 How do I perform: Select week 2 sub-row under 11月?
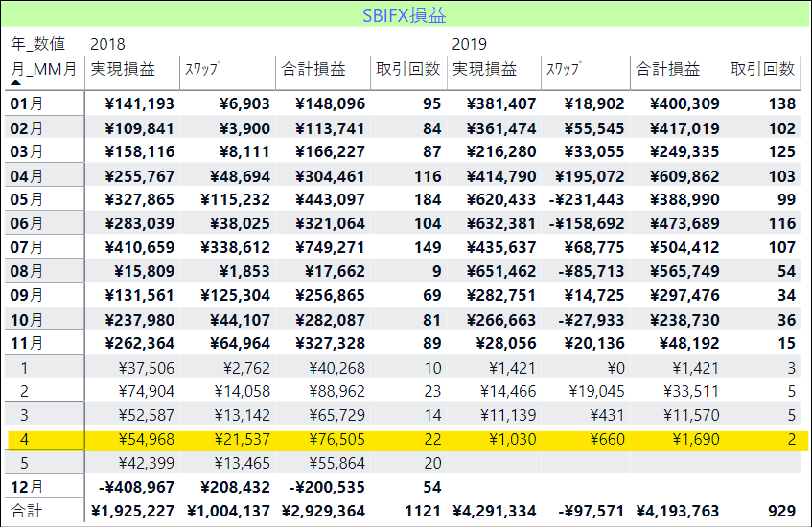click(x=24, y=391)
